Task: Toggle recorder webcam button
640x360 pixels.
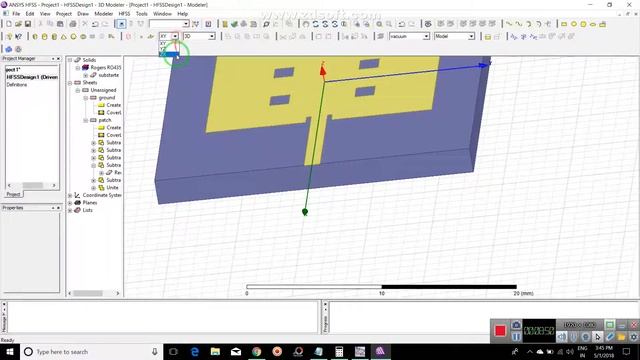Action: tap(586, 337)
